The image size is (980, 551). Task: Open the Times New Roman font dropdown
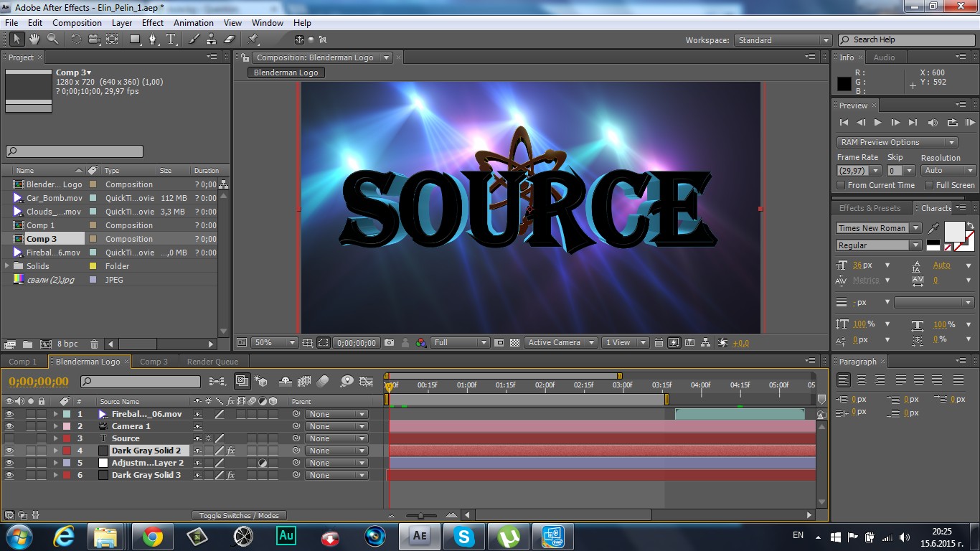(879, 228)
